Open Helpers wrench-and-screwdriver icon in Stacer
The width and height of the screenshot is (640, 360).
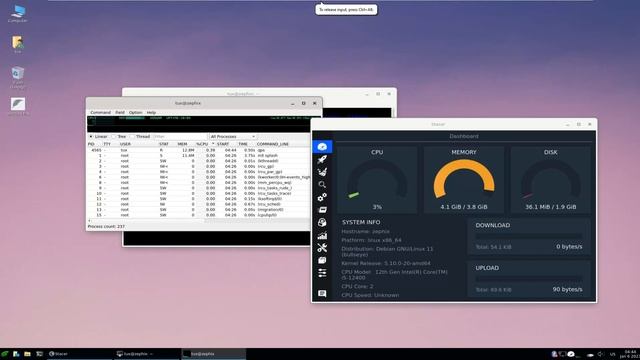click(x=322, y=248)
